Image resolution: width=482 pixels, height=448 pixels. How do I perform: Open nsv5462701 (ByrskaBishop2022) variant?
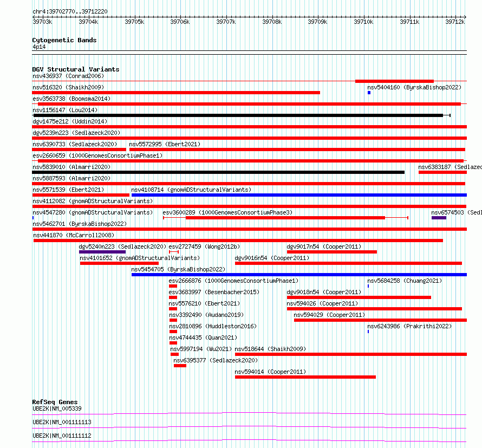tap(80, 224)
